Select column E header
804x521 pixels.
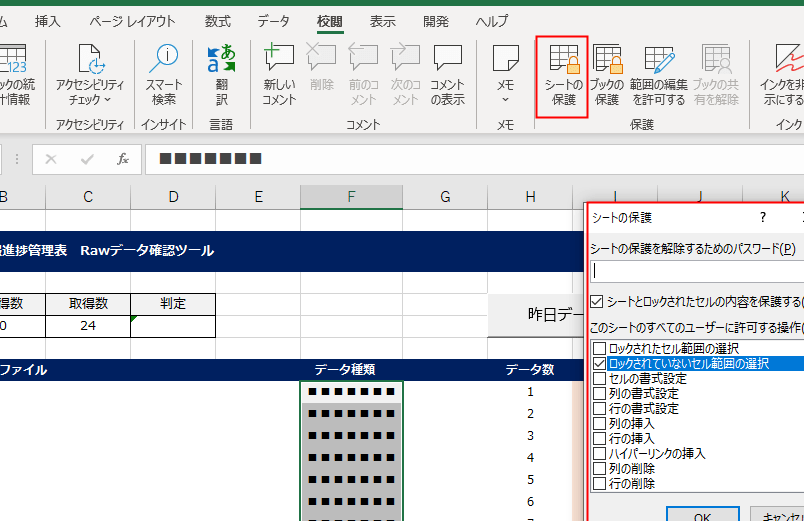pos(258,197)
